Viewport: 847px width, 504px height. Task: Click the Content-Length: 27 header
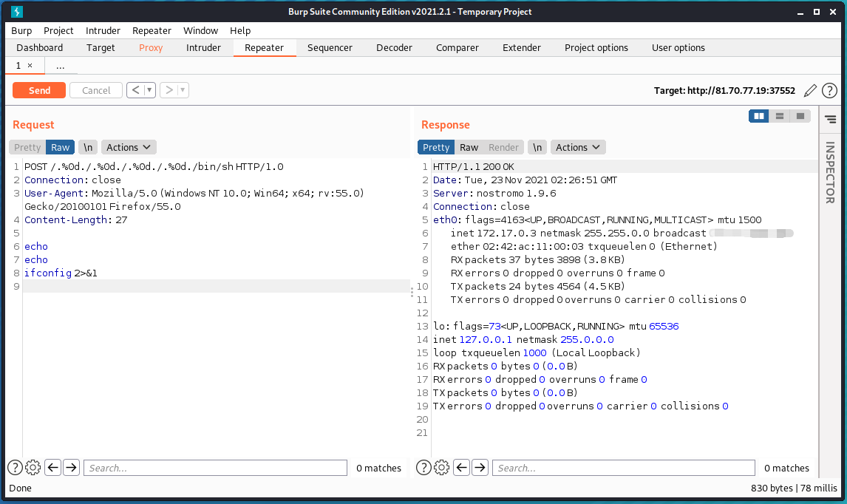tap(75, 220)
